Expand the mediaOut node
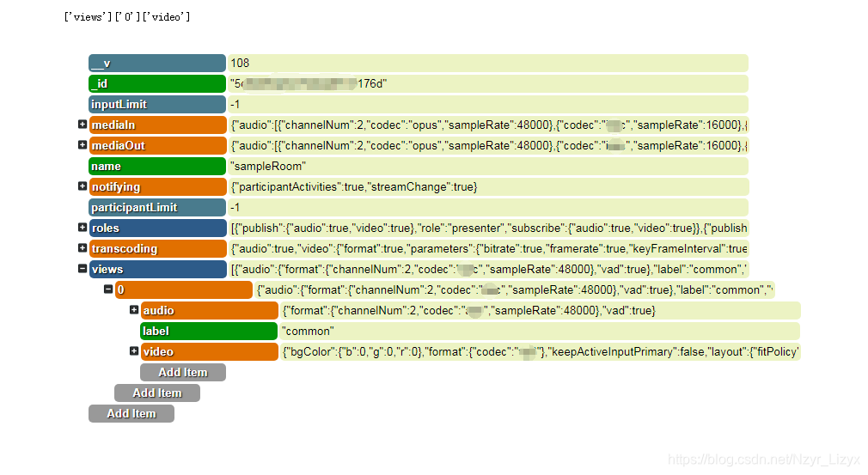The width and height of the screenshot is (868, 475). click(83, 145)
